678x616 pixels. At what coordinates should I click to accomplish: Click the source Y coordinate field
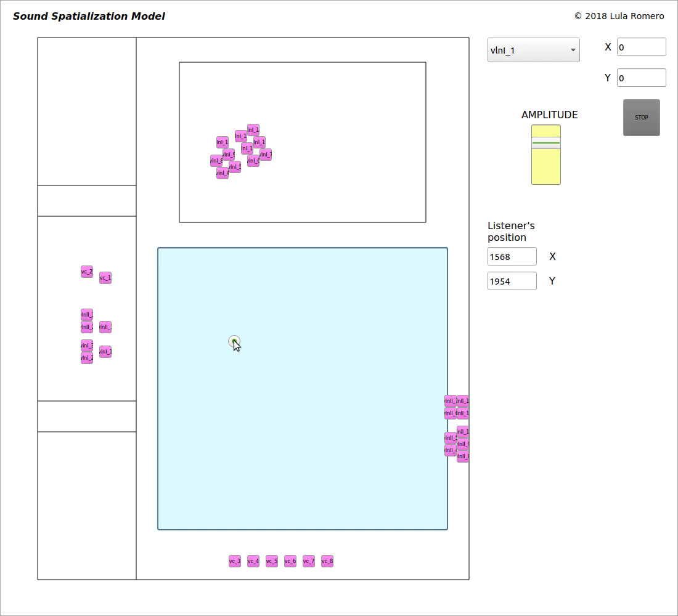click(x=641, y=78)
